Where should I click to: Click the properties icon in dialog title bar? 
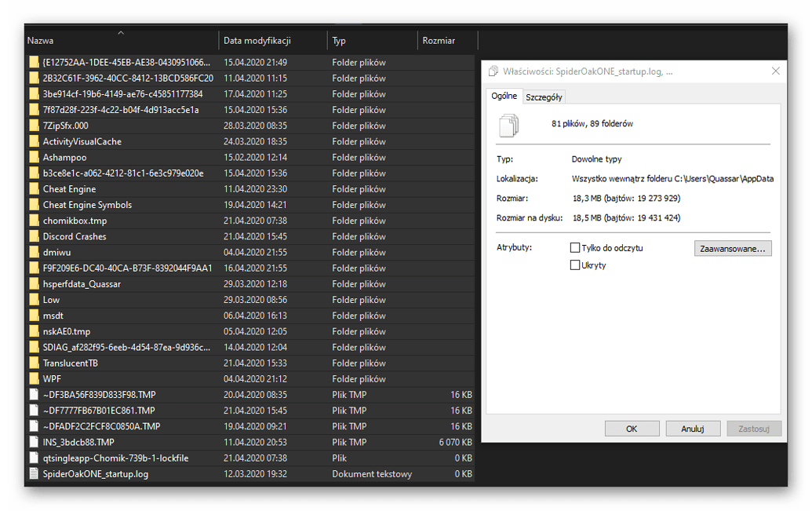[494, 71]
